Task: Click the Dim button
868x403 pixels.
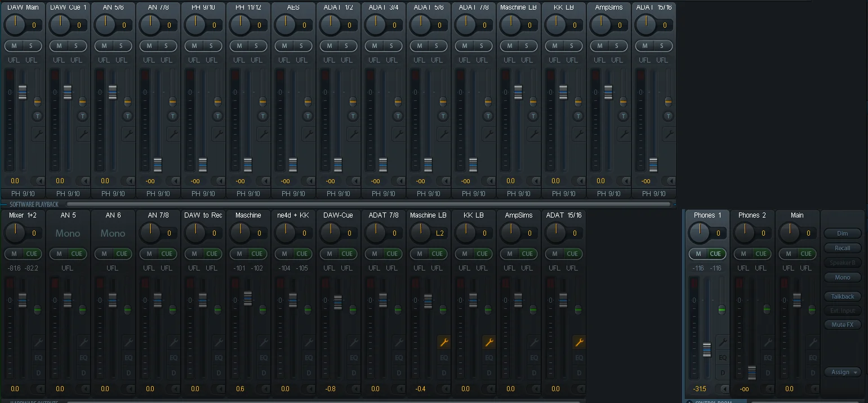Action: pyautogui.click(x=843, y=233)
